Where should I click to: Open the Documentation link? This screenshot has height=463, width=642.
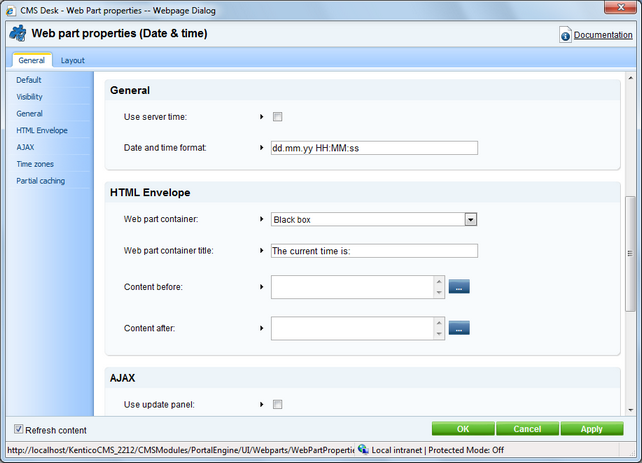pyautogui.click(x=603, y=35)
